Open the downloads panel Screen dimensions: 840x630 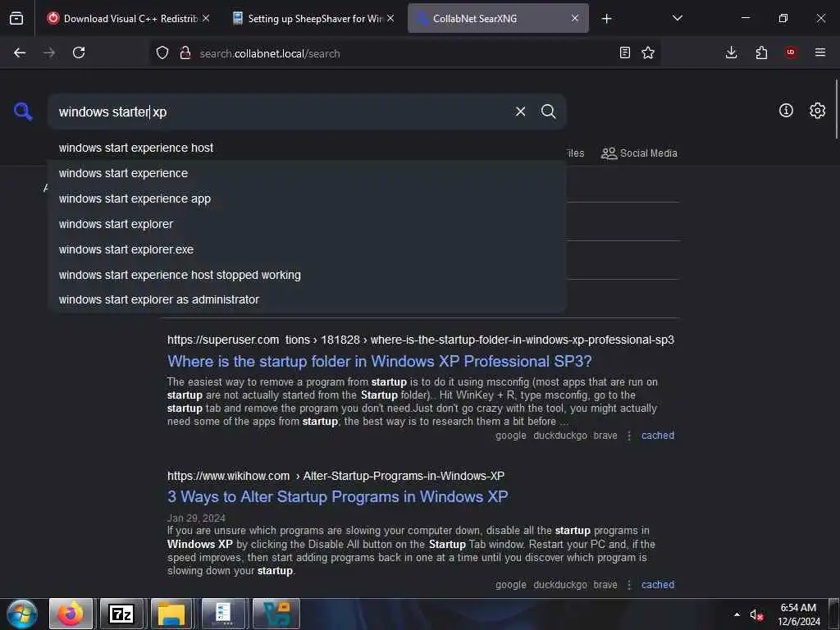(731, 52)
